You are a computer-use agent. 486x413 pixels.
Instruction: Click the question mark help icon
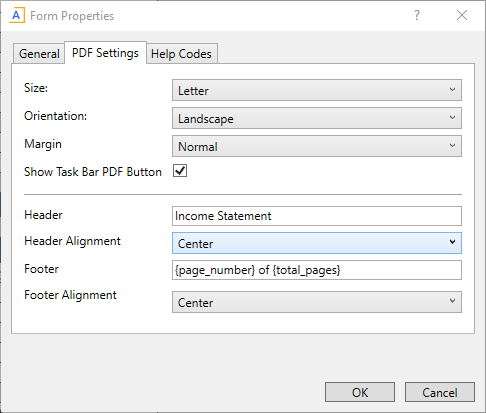pyautogui.click(x=417, y=15)
